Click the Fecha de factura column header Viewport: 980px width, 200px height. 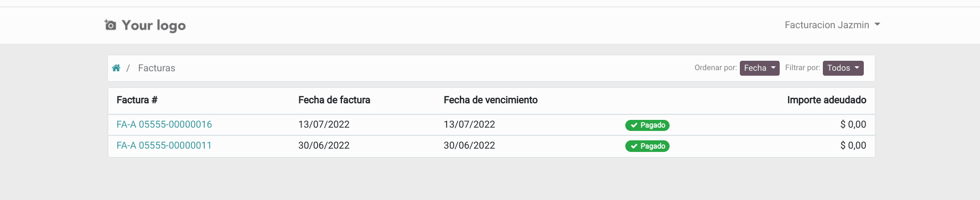click(334, 100)
